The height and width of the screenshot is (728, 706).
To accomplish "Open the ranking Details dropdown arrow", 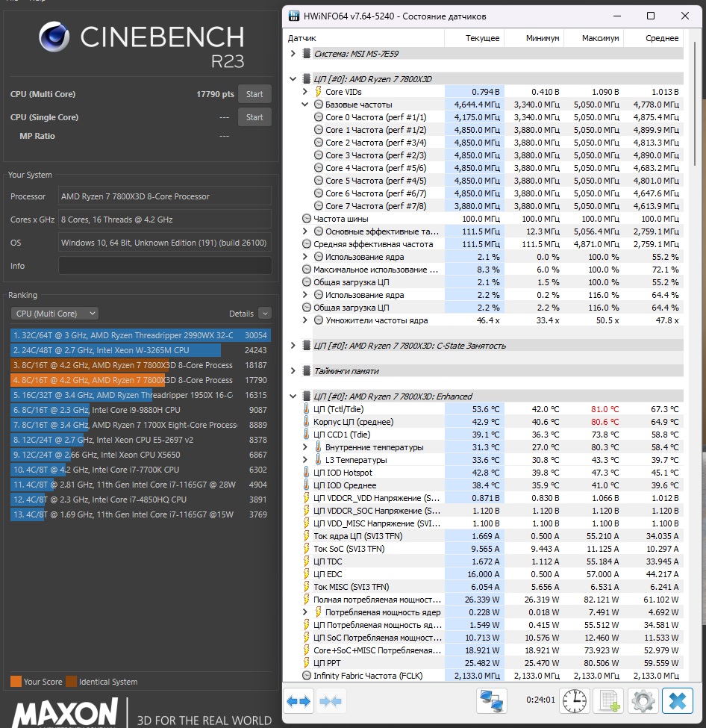I will 265,314.
